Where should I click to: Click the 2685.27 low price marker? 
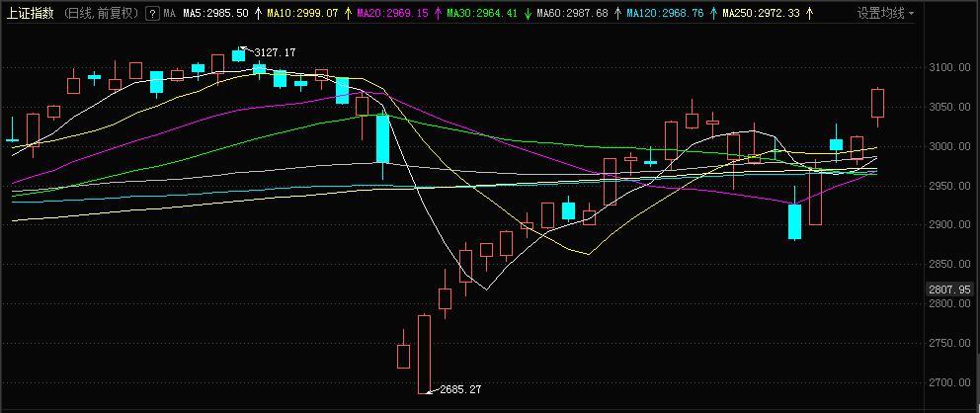[x=460, y=389]
